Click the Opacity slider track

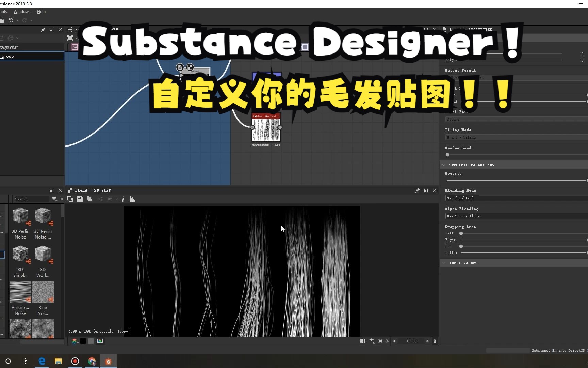(517, 180)
